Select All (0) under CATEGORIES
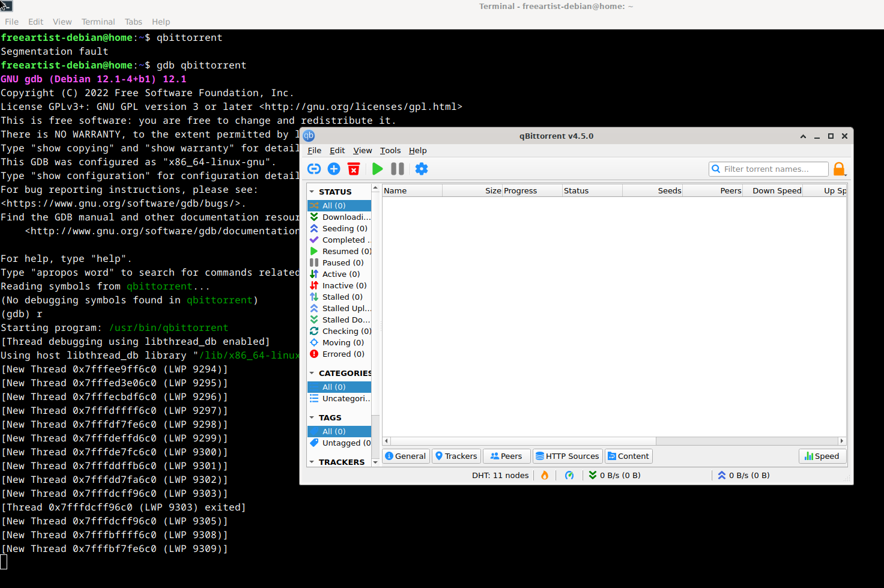The image size is (884, 588). 339,387
